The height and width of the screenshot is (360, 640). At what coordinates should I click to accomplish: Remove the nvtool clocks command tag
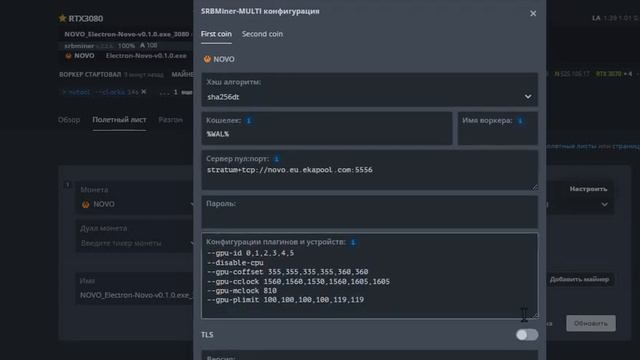[144, 92]
